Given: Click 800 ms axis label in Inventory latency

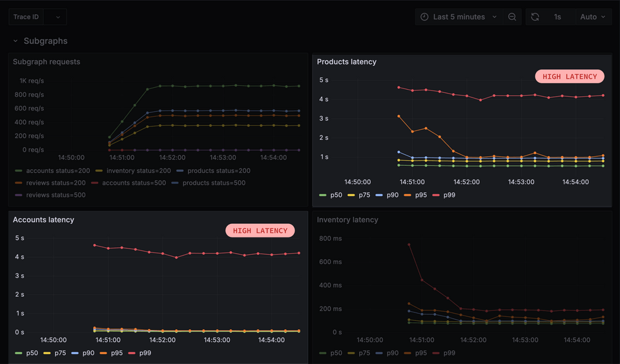Looking at the screenshot, I should [331, 238].
